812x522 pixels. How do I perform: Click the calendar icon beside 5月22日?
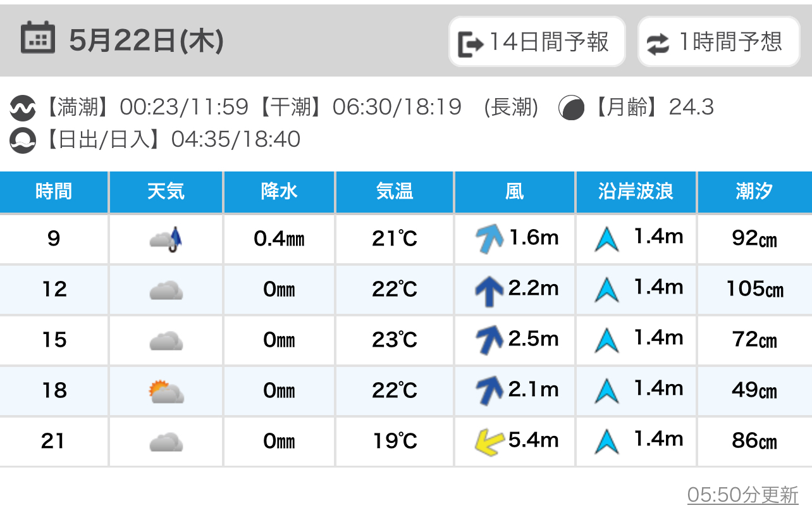point(38,38)
